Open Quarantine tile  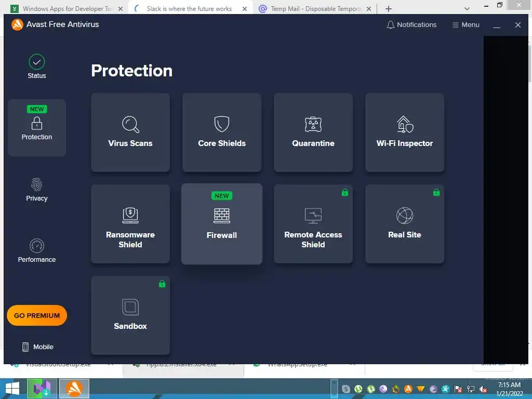313,132
